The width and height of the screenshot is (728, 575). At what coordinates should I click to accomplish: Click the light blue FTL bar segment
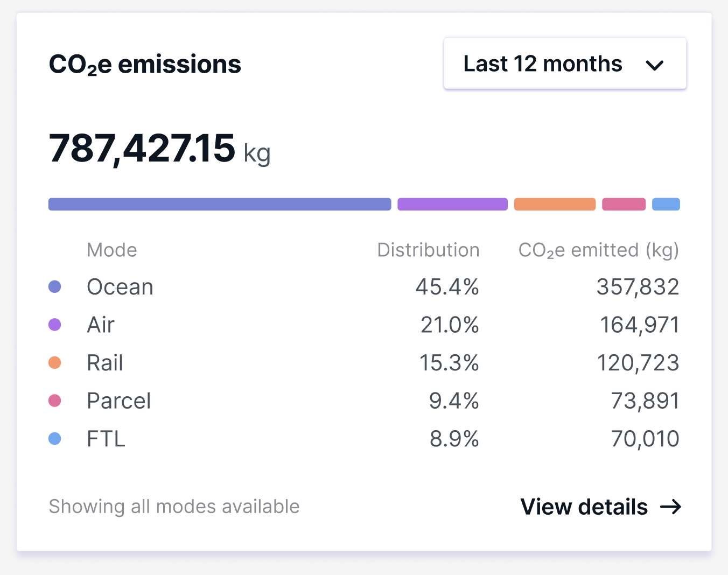(x=666, y=205)
